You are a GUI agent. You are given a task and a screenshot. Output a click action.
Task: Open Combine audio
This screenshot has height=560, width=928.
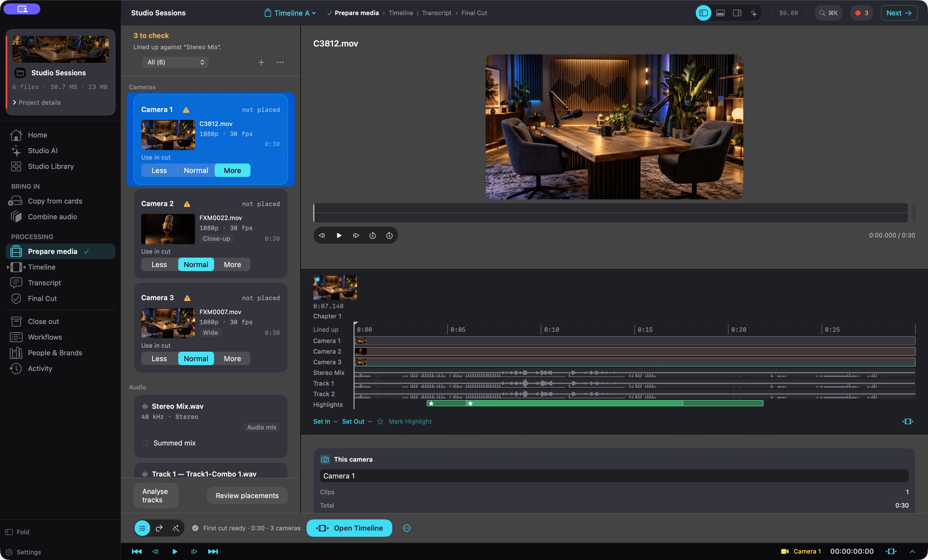pos(52,217)
